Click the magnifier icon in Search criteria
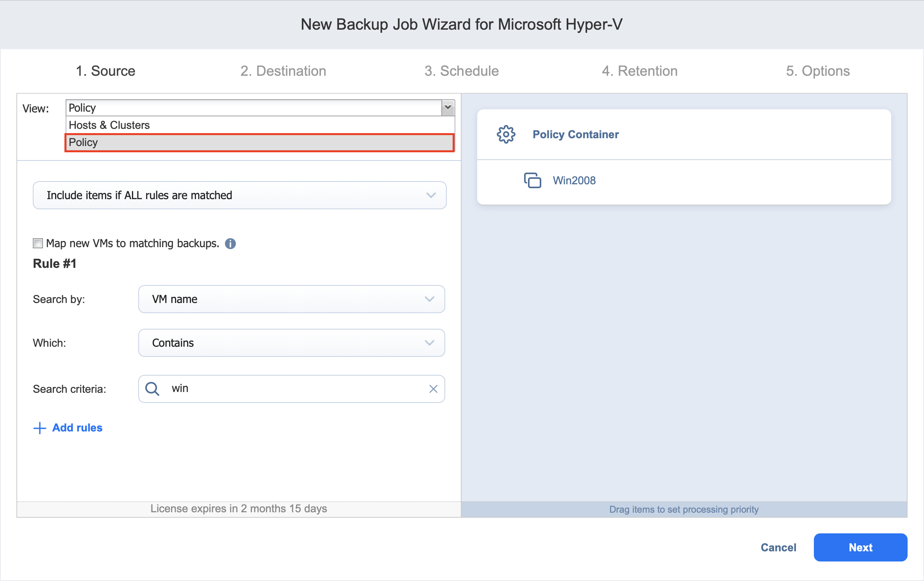Screen dimensions: 924x581 [152, 389]
